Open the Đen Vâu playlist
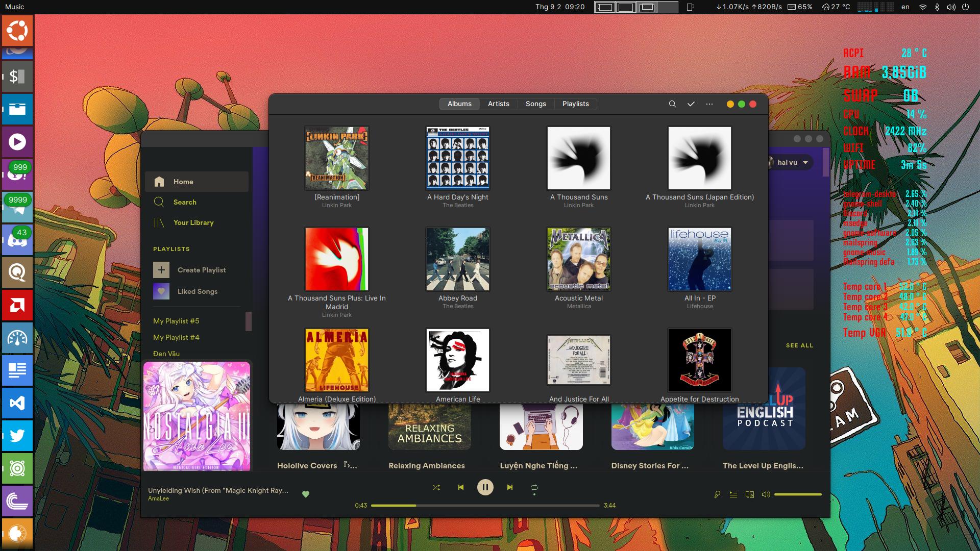980x551 pixels. (166, 354)
